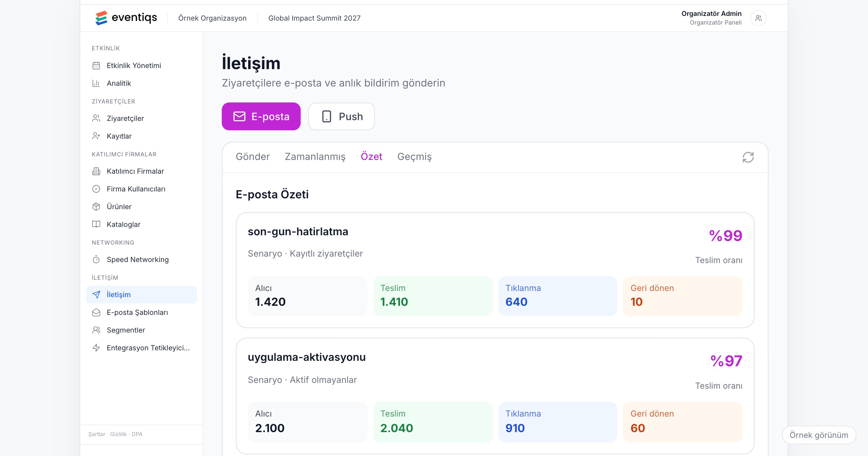The height and width of the screenshot is (456, 868).
Task: Click the uygulama-aktivasyonu campaign title
Action: coord(307,357)
